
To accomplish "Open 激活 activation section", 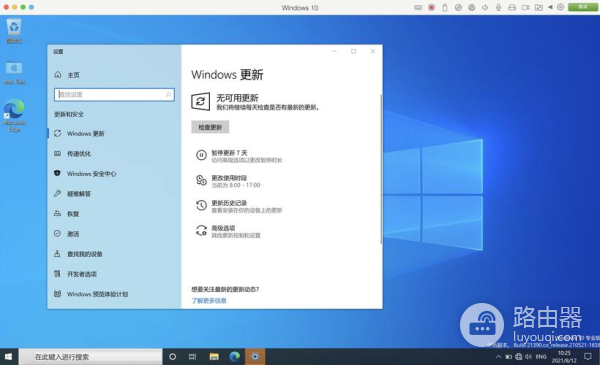I will [x=114, y=234].
